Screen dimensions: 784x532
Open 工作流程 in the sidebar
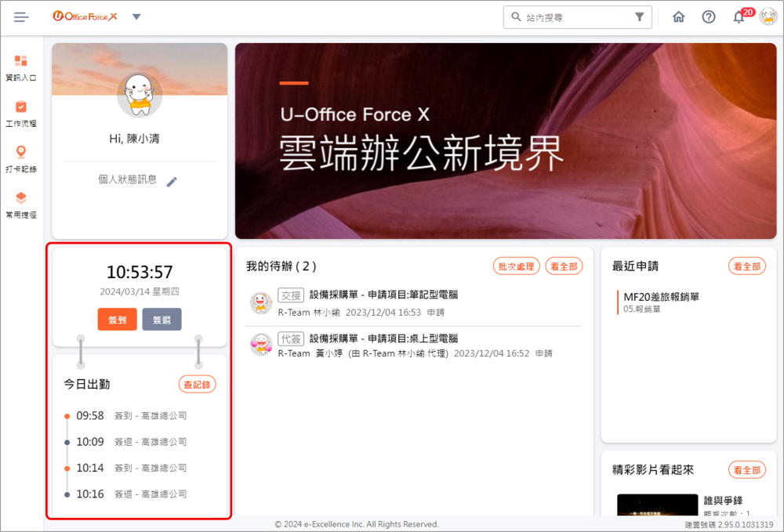click(x=21, y=114)
